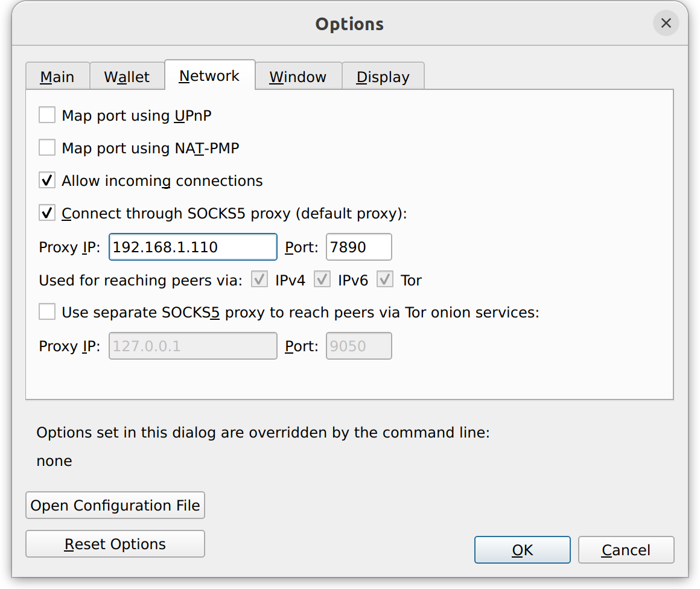The width and height of the screenshot is (700, 589).
Task: Confirm settings with OK button
Action: (522, 550)
